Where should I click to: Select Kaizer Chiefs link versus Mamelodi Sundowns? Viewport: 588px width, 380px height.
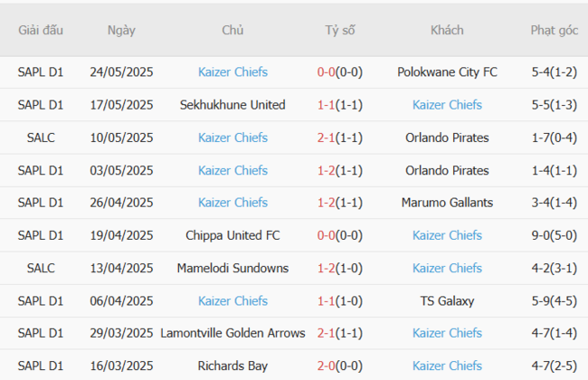(447, 268)
